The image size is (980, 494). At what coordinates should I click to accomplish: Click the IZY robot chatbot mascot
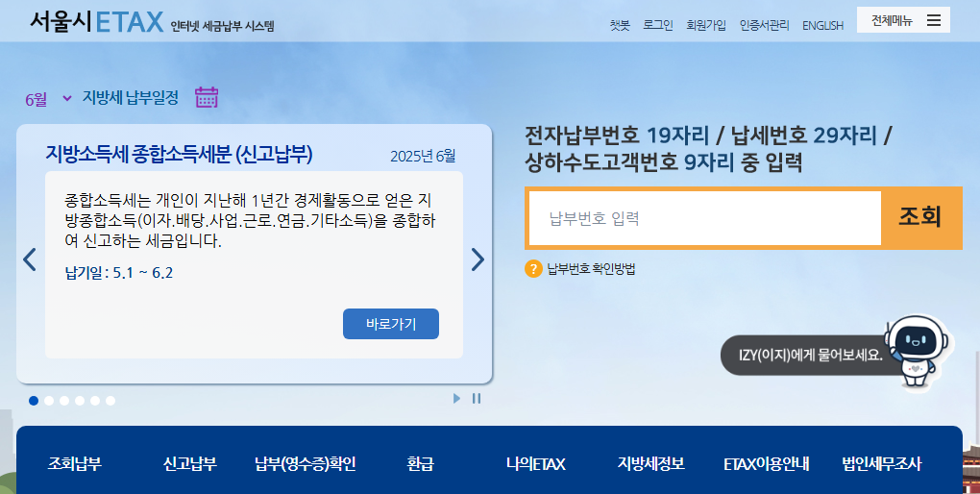coord(918,350)
